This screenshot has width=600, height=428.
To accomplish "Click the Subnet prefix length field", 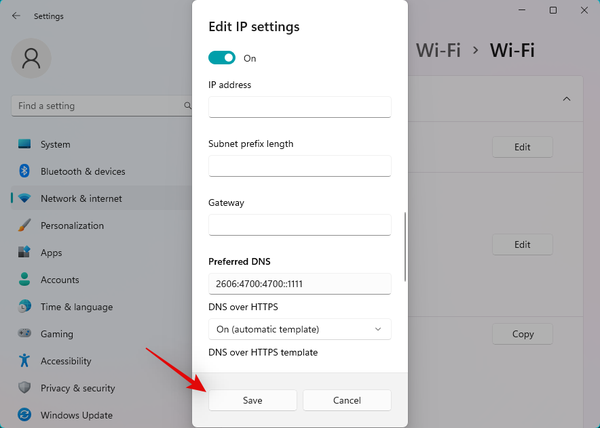I will click(300, 166).
